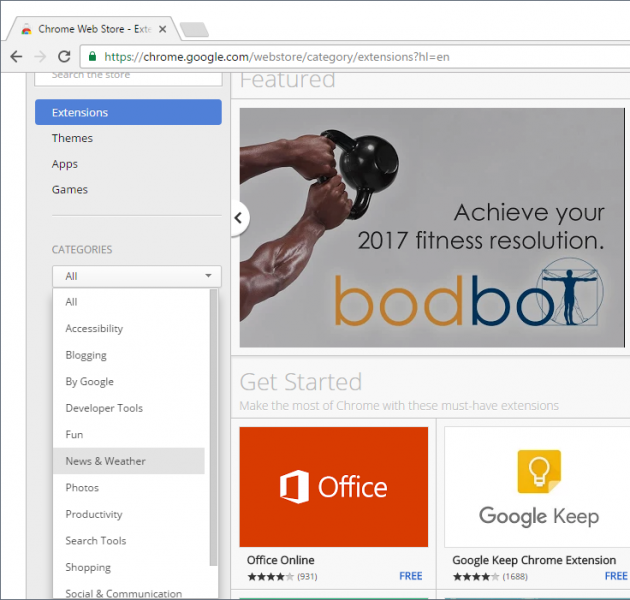Click the browser Forward arrow

pos(40,57)
